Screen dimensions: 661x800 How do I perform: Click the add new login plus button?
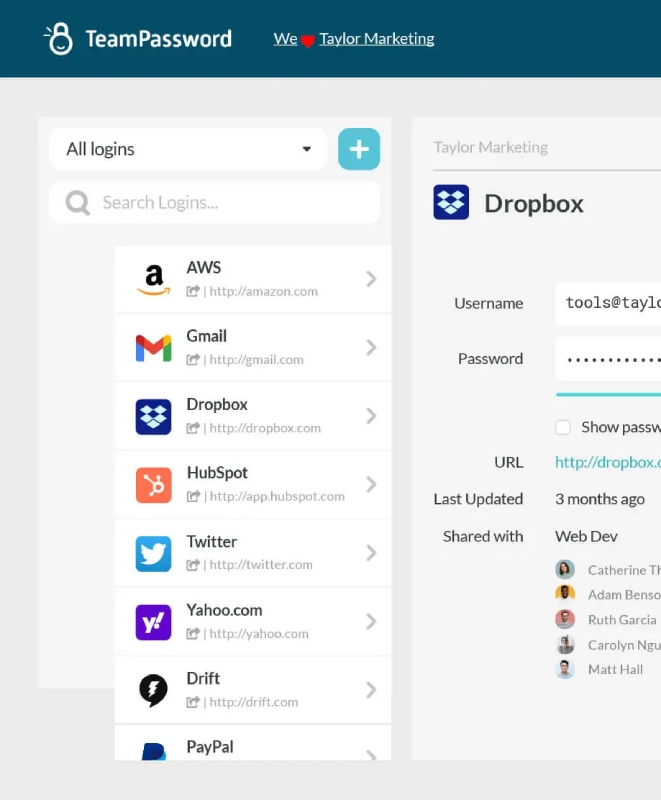click(359, 149)
